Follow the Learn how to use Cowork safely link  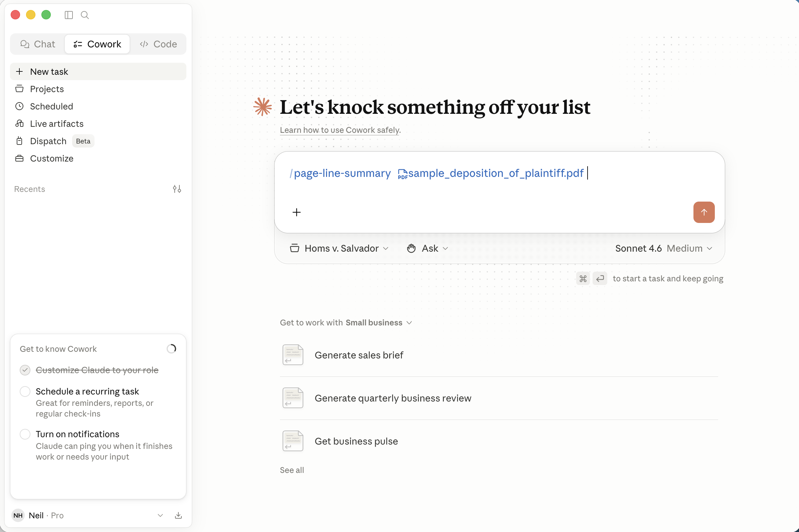click(x=340, y=130)
